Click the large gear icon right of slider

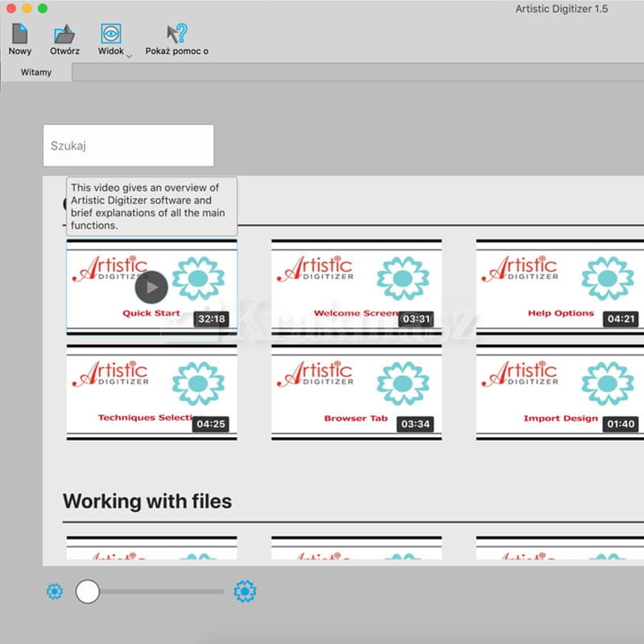245,592
